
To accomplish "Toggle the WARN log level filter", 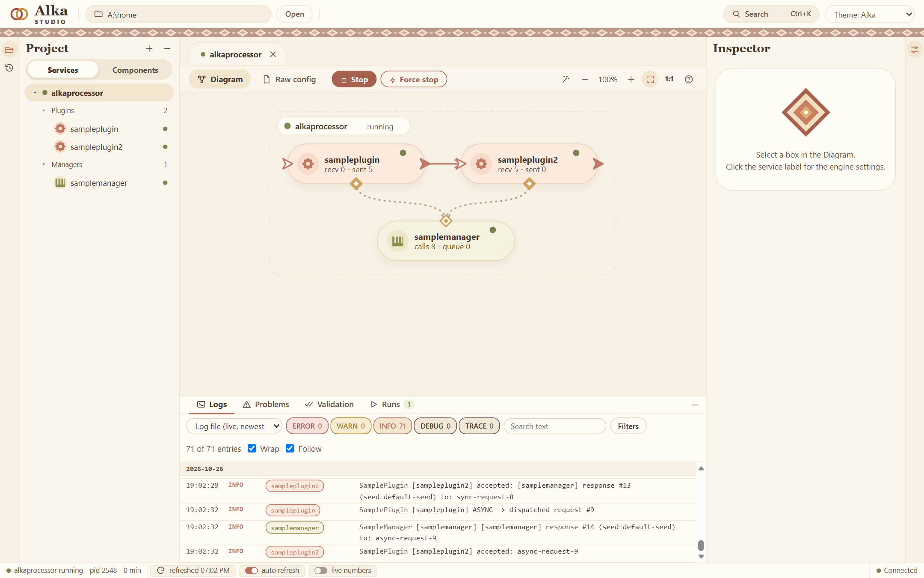I will coord(351,426).
